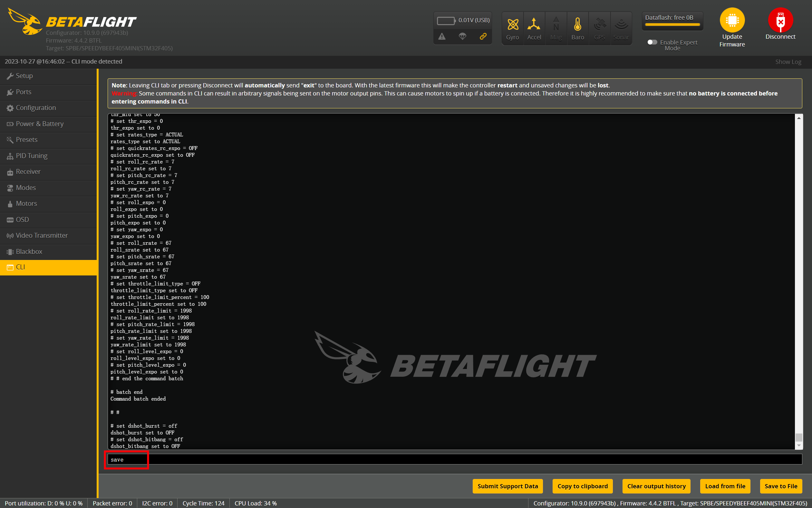Click the battery voltage indicator icon
The image size is (812, 508).
[x=446, y=21]
